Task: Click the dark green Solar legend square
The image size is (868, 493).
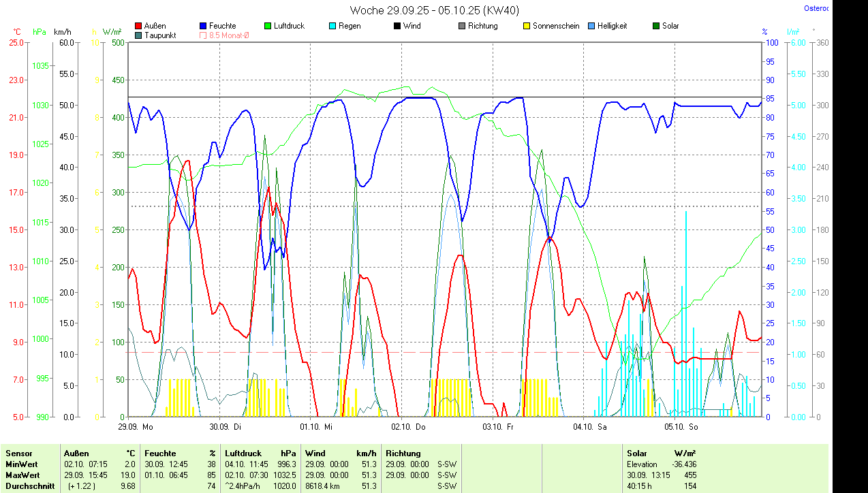Action: click(x=655, y=27)
